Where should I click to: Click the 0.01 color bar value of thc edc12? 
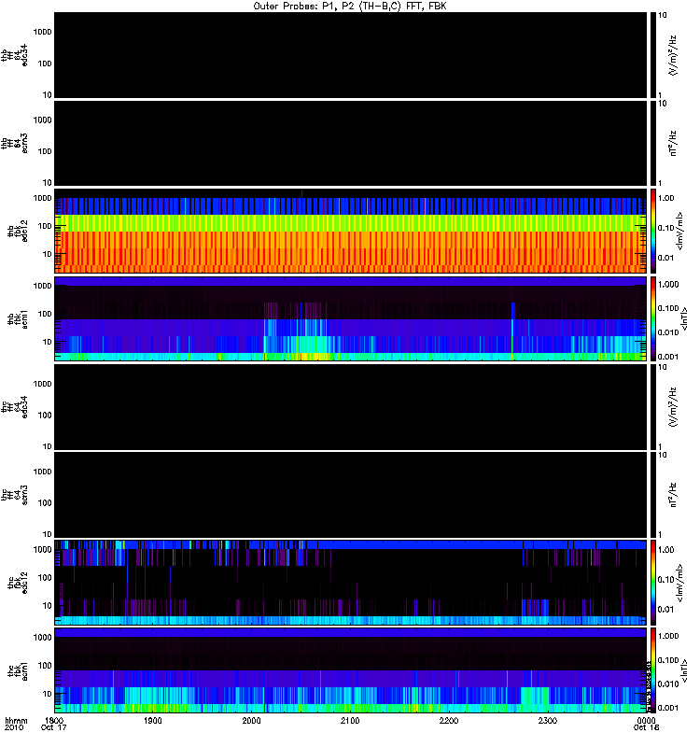coord(666,609)
